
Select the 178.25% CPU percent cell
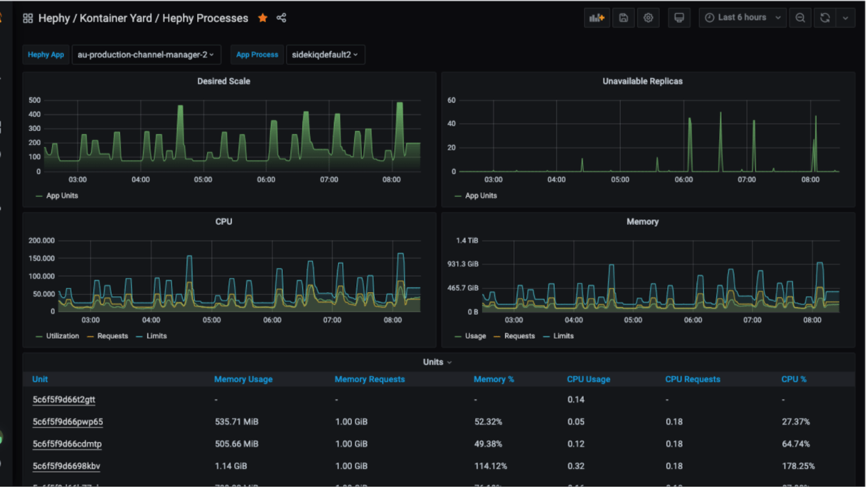click(799, 466)
